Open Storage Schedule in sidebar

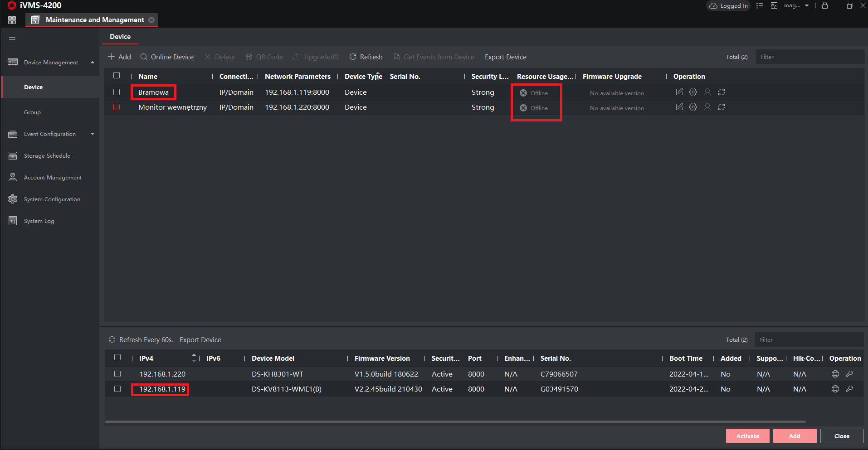tap(47, 156)
